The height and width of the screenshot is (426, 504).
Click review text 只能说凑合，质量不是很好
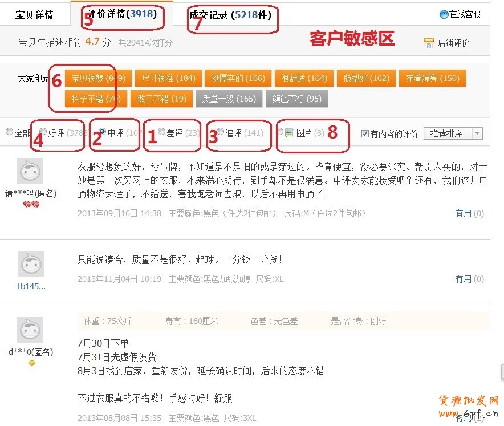pos(180,259)
